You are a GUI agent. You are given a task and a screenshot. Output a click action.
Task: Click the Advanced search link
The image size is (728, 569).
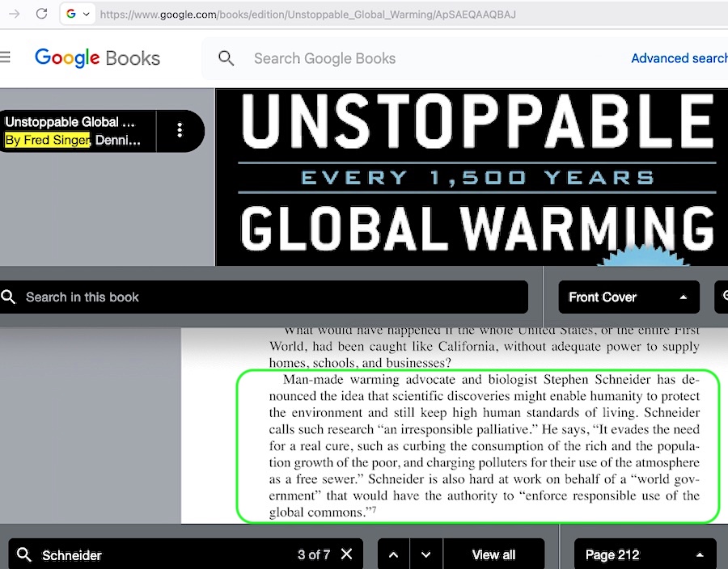click(678, 58)
